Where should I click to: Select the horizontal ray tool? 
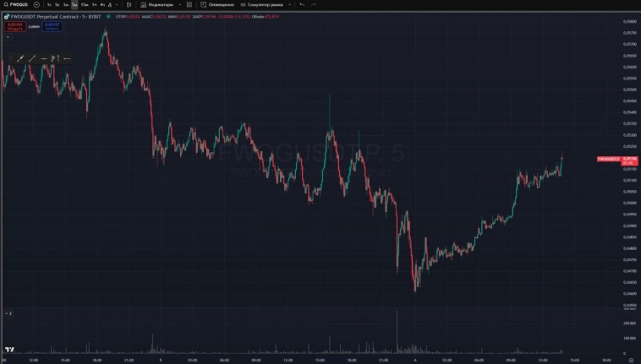44,59
